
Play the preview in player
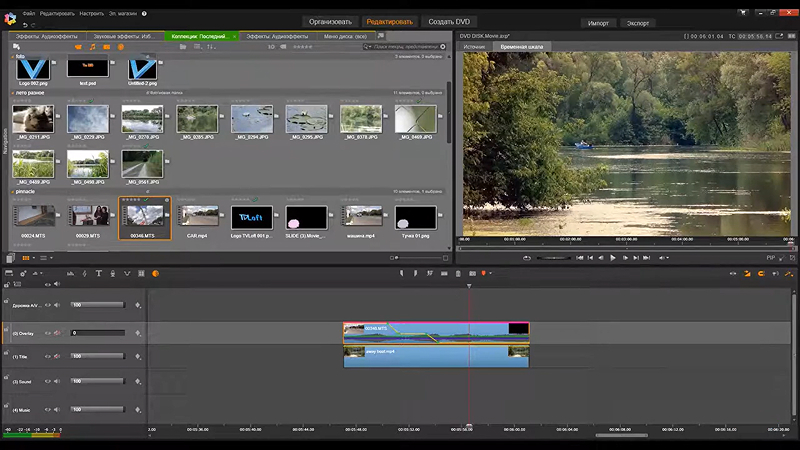pos(613,258)
